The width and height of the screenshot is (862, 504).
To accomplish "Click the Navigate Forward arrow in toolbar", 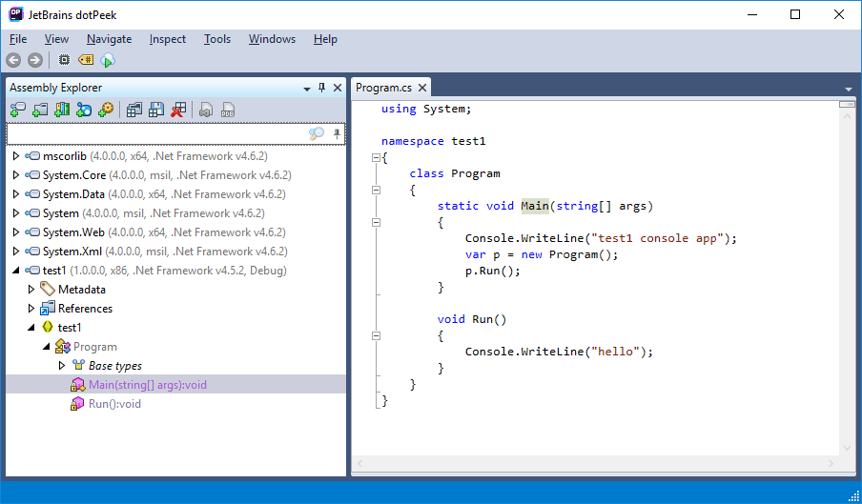I will [x=35, y=60].
